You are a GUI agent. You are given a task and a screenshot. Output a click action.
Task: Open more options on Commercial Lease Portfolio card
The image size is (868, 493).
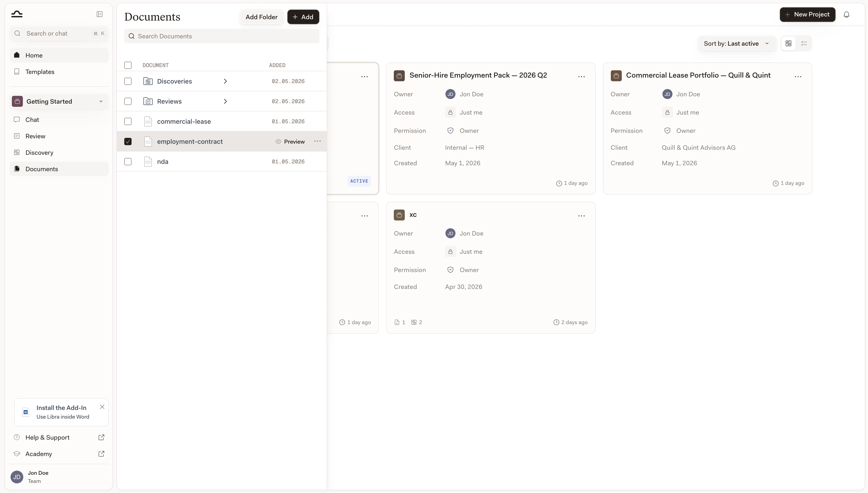click(798, 76)
